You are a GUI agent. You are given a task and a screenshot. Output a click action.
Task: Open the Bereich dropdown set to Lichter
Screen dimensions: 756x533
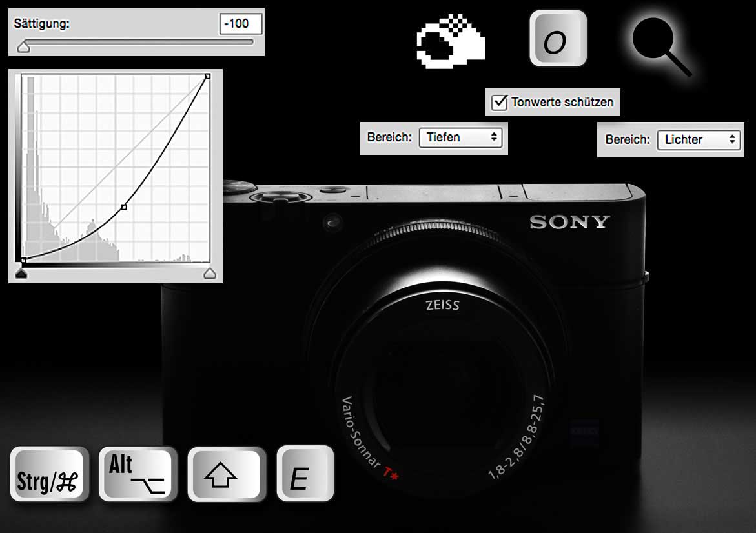699,140
